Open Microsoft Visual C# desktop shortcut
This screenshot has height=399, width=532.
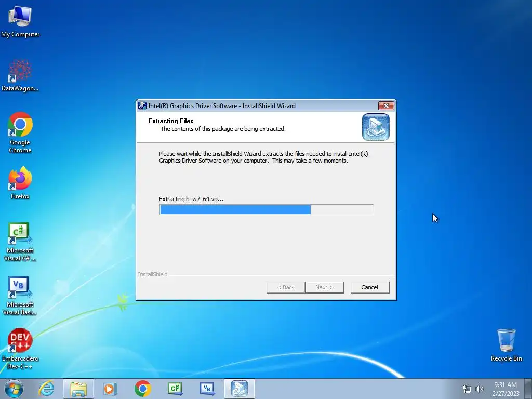coord(20,242)
